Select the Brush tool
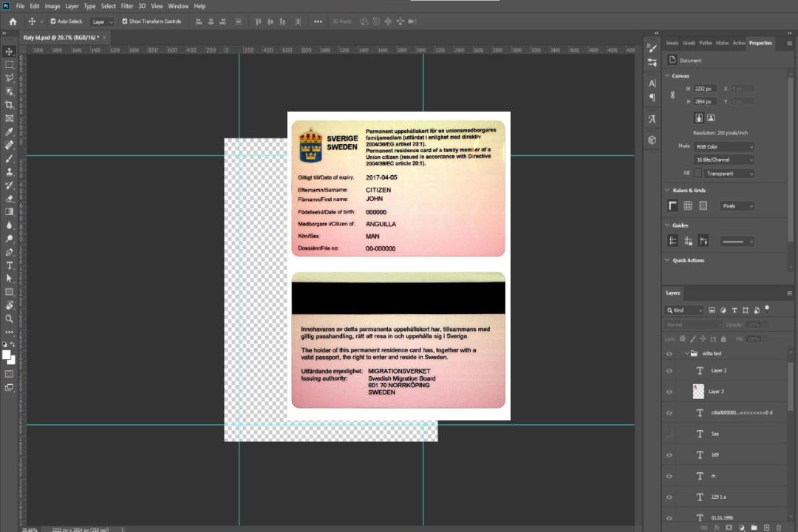The height and width of the screenshot is (532, 798). (9, 158)
